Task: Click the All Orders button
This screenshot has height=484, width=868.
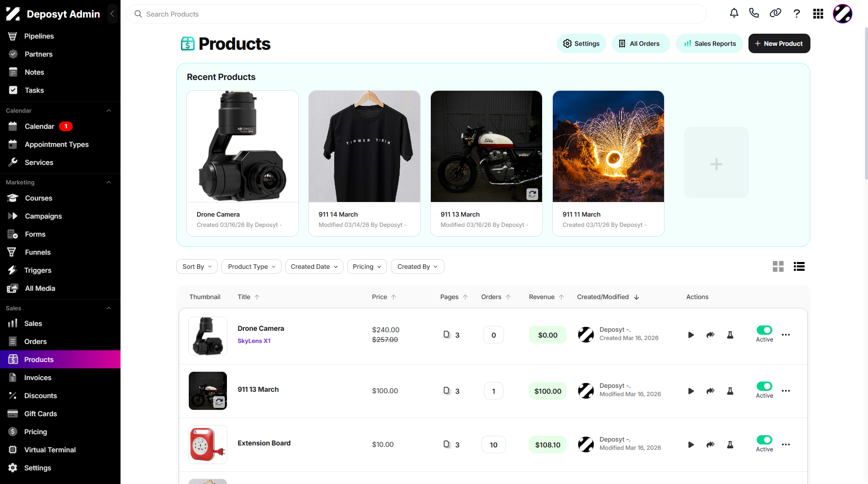Action: point(641,43)
